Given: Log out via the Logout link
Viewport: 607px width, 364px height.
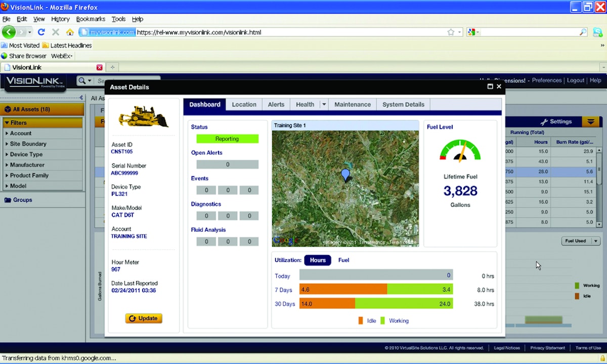Looking at the screenshot, I should point(576,80).
